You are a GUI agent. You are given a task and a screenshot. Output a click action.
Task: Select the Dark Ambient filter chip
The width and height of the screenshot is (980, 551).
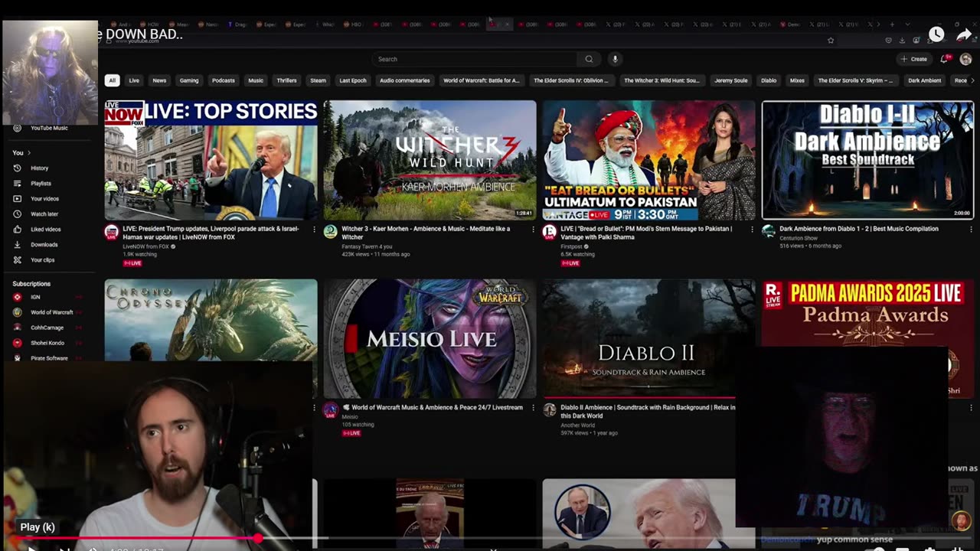925,80
